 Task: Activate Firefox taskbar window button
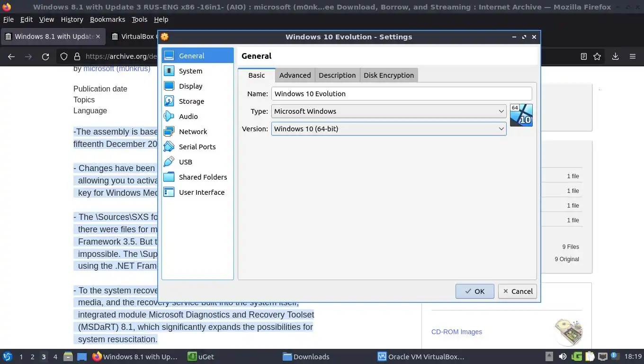(135, 356)
